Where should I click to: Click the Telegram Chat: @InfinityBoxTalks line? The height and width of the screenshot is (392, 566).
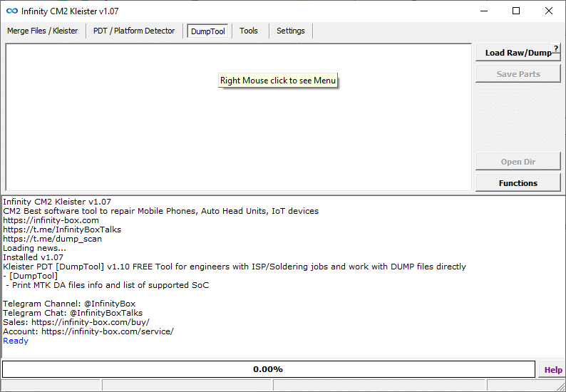click(73, 313)
